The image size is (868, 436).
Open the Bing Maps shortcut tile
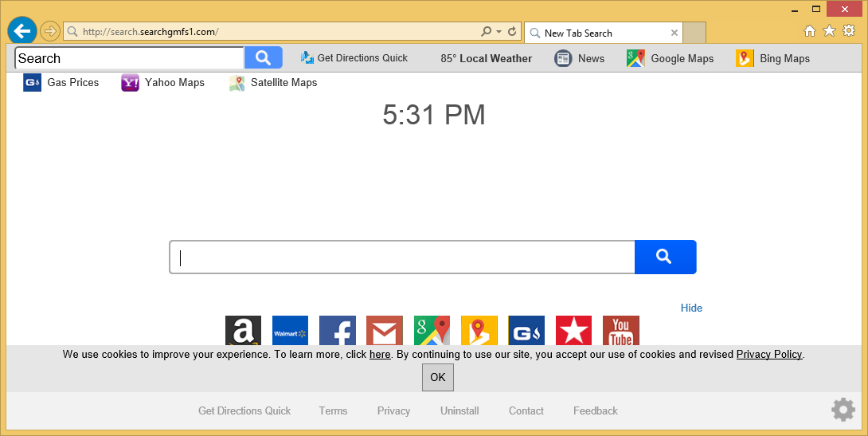coord(479,331)
